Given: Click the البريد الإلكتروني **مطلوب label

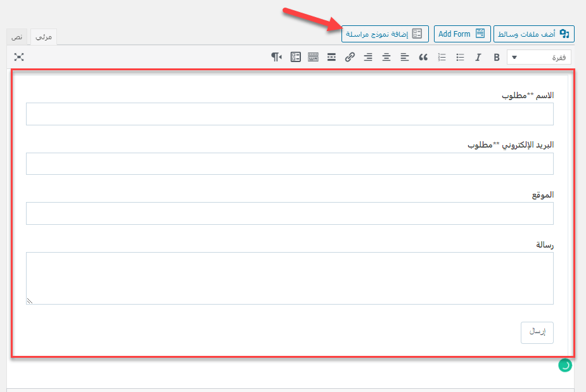Looking at the screenshot, I should [511, 145].
